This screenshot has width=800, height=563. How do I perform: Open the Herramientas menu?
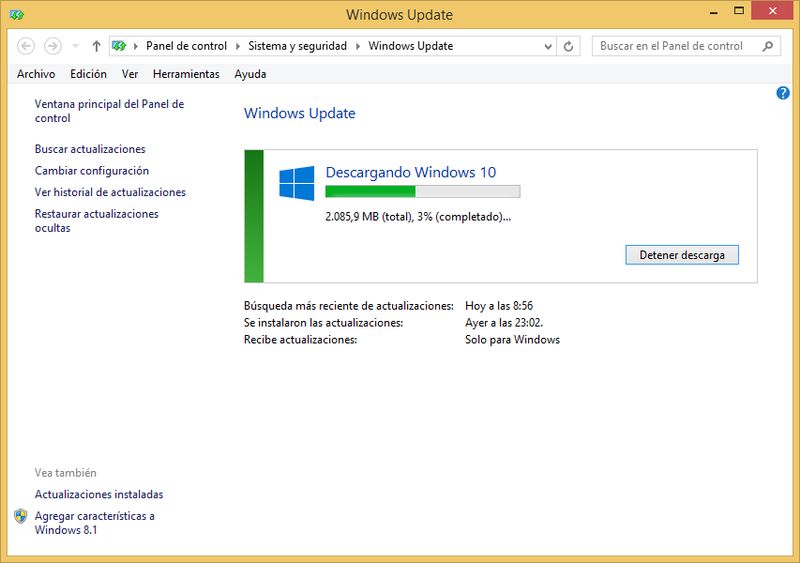(186, 74)
